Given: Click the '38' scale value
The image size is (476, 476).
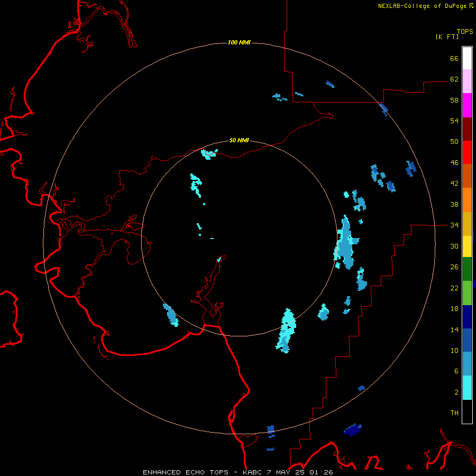Looking at the screenshot, I should (454, 204).
